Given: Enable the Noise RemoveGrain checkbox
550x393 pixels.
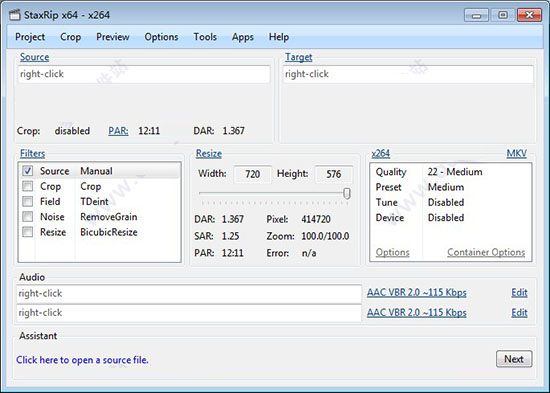Looking at the screenshot, I should pos(28,217).
